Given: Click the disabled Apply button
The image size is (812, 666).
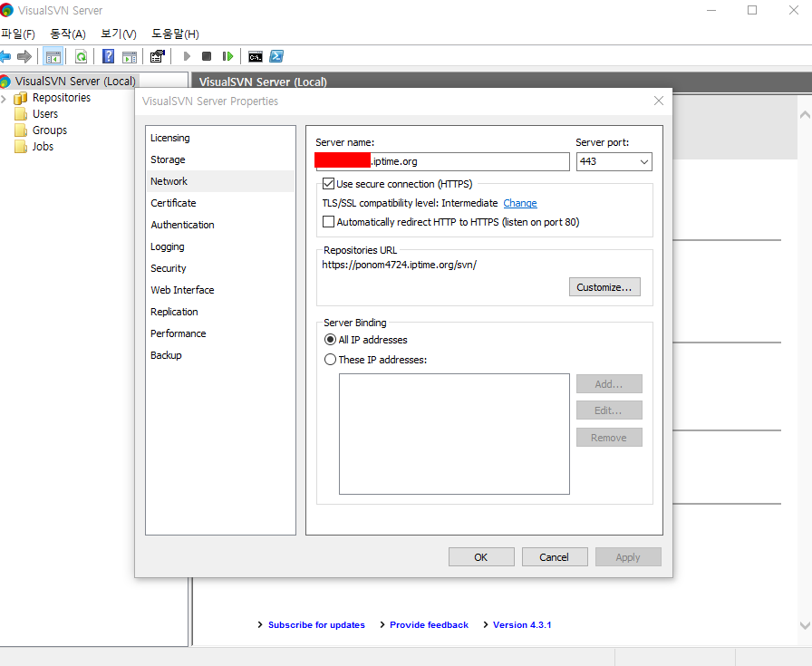Looking at the screenshot, I should point(628,556).
